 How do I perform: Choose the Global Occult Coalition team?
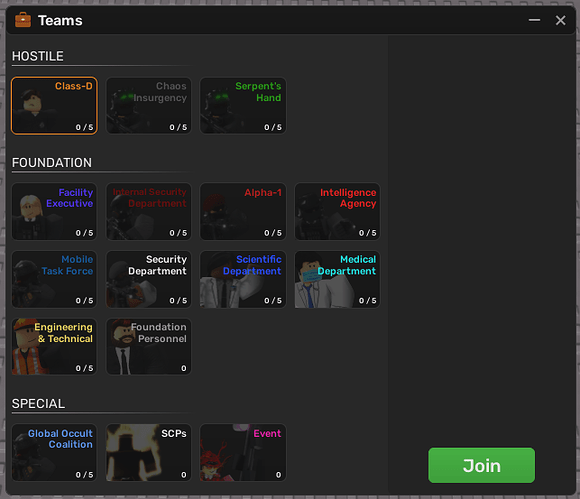54,452
